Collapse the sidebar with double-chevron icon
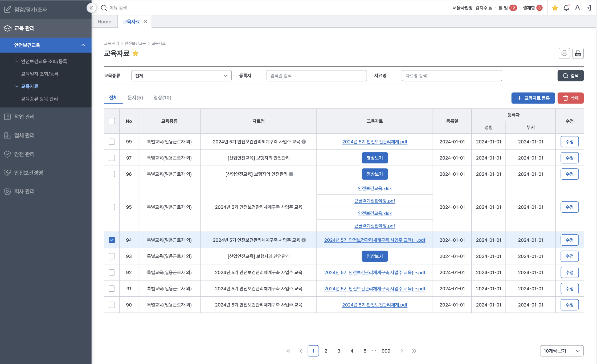 point(91,8)
